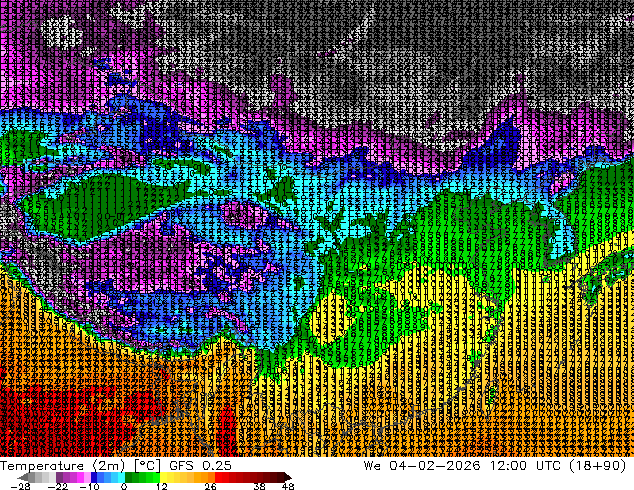
Task: Click the '12:00 UTC' time label
Action: (x=525, y=466)
